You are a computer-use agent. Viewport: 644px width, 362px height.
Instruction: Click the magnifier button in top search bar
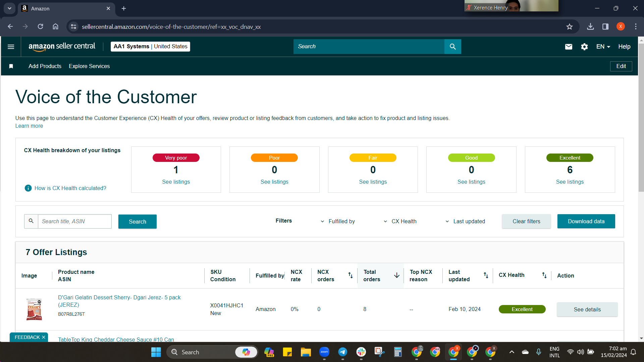(x=452, y=47)
